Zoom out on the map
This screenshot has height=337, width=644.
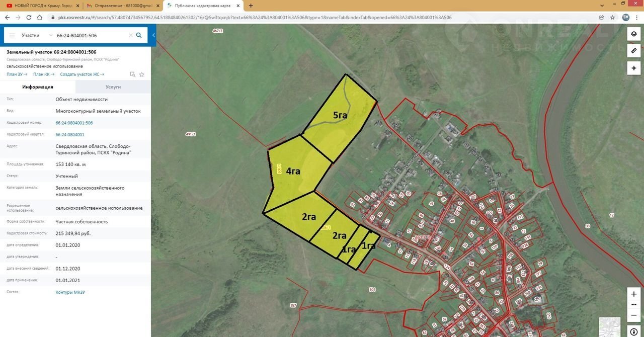pyautogui.click(x=633, y=315)
